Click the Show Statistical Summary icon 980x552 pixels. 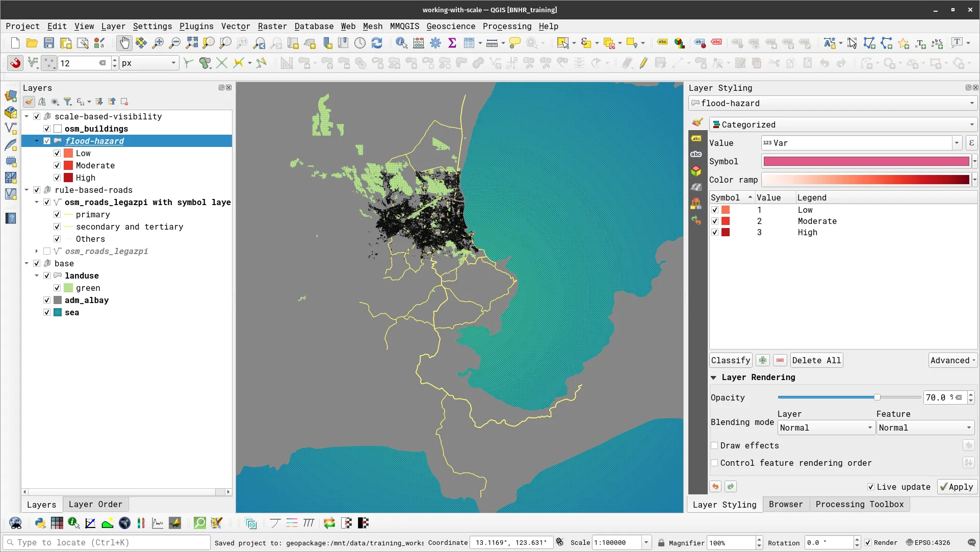click(452, 43)
